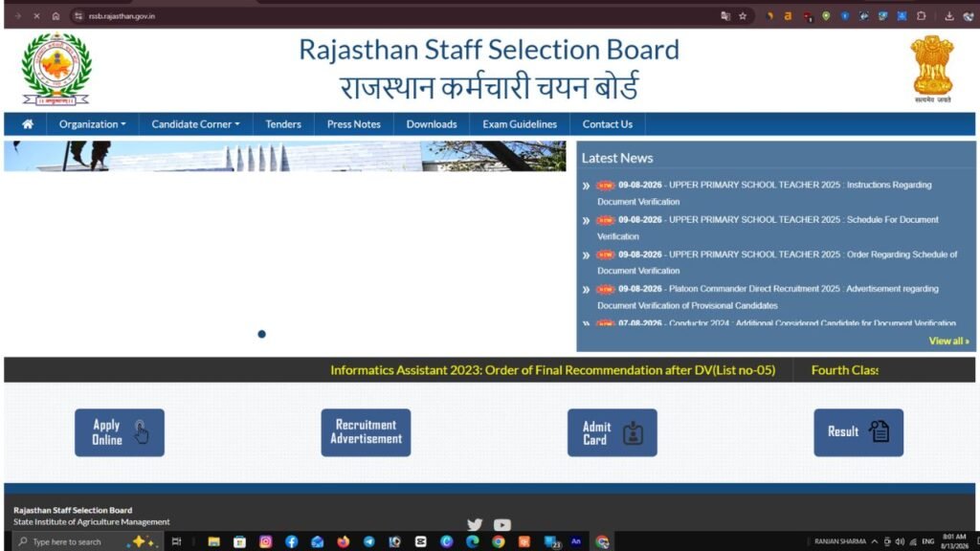Expand the Candidate Corner dropdown menu
This screenshot has height=551, width=980.
point(195,123)
